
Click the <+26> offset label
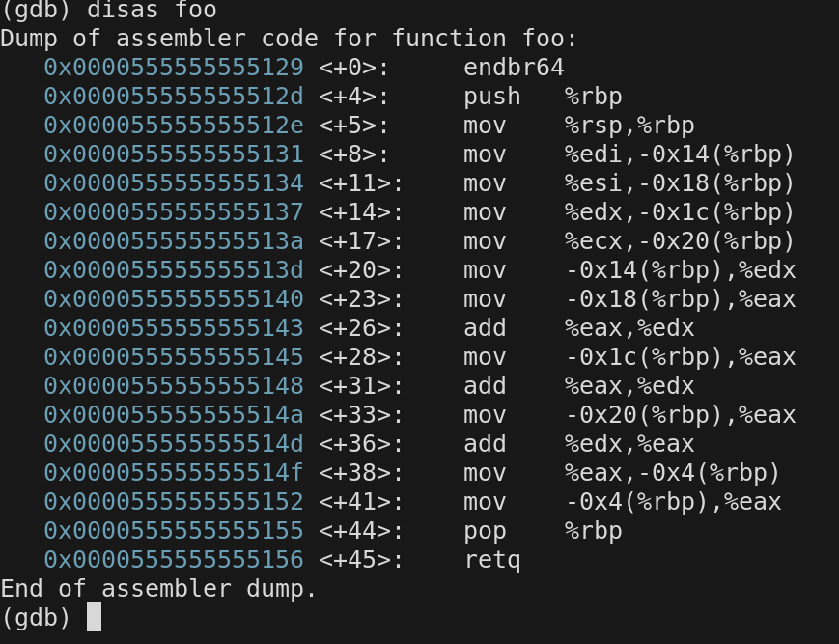click(361, 328)
